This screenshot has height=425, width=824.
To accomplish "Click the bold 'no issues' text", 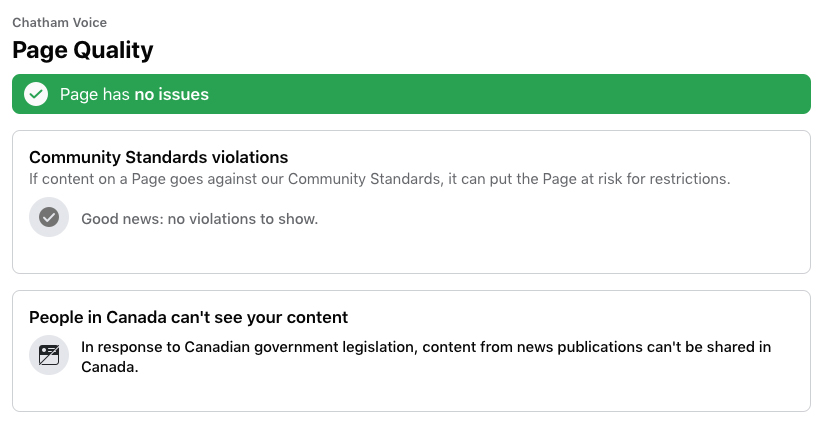I will pos(172,95).
